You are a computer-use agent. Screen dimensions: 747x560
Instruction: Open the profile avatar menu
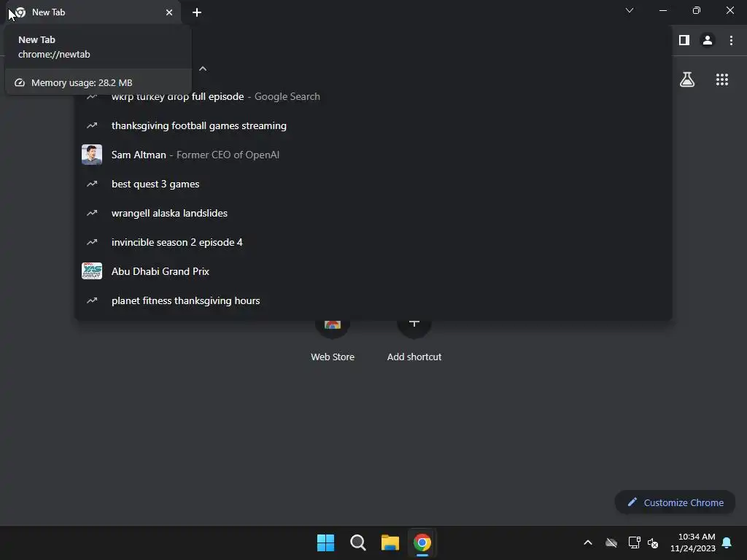[708, 41]
